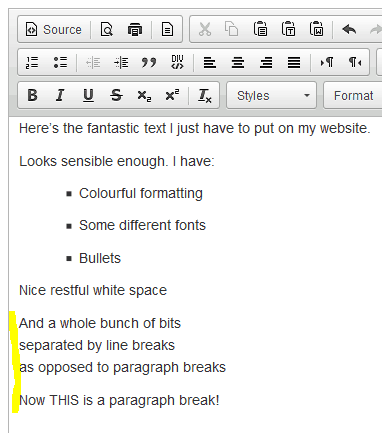Image resolution: width=382 pixels, height=433 pixels.
Task: Click line 'And a whole bunch of bits'
Action: [100, 323]
